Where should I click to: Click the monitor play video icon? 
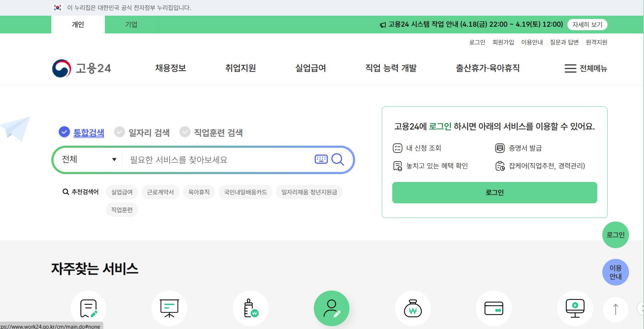575,308
